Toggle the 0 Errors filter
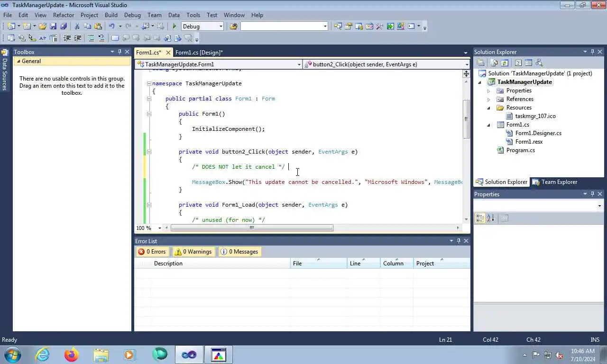The image size is (607, 364). [152, 252]
